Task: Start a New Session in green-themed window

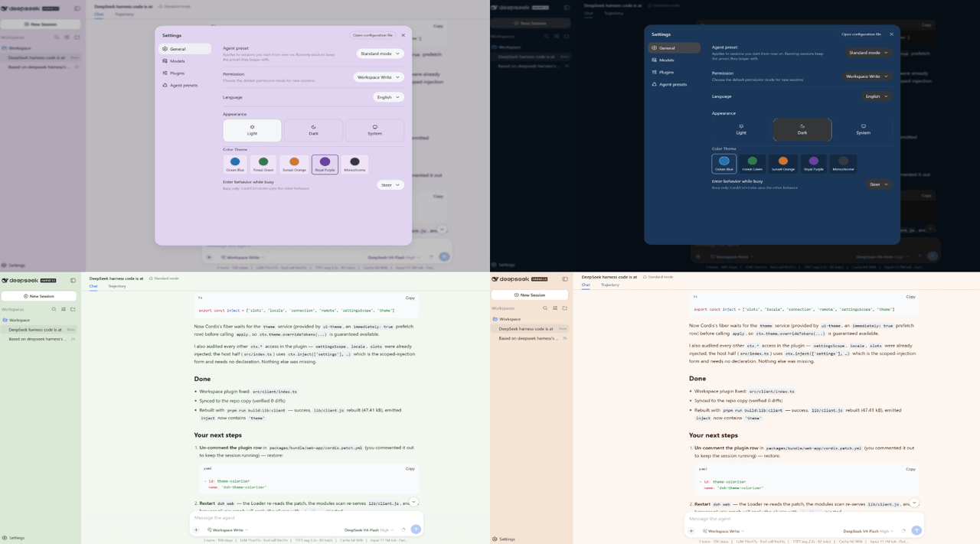Action: point(39,296)
